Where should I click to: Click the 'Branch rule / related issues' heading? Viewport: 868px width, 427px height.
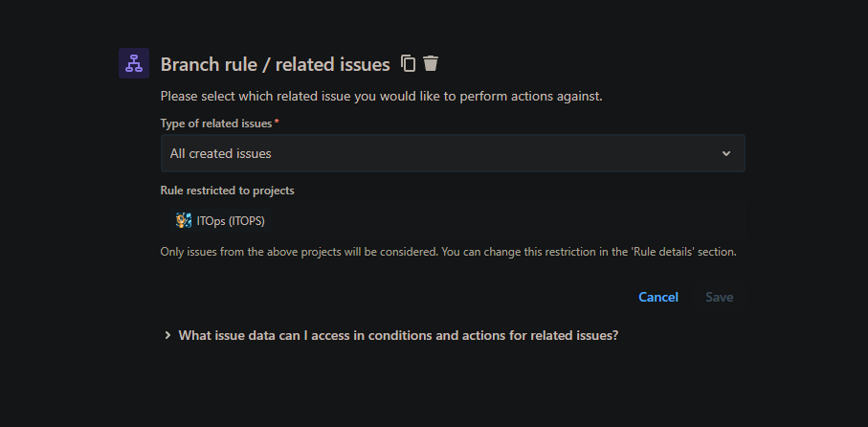pyautogui.click(x=275, y=64)
